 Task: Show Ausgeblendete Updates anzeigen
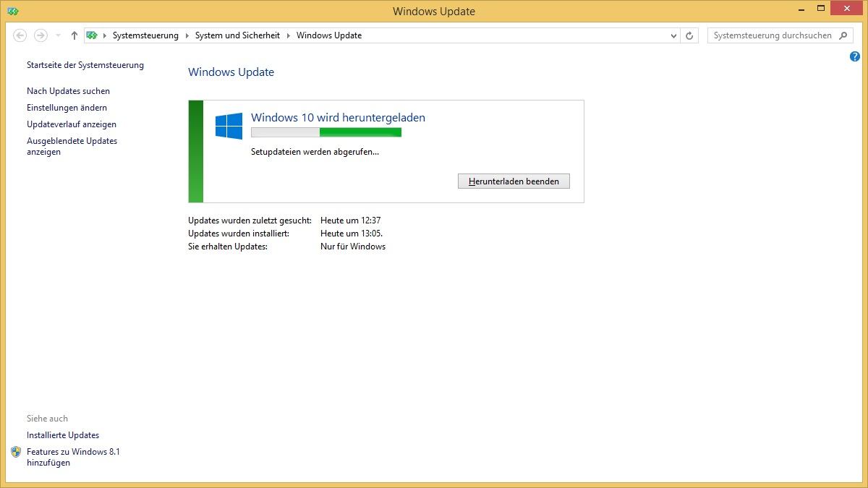pyautogui.click(x=72, y=147)
